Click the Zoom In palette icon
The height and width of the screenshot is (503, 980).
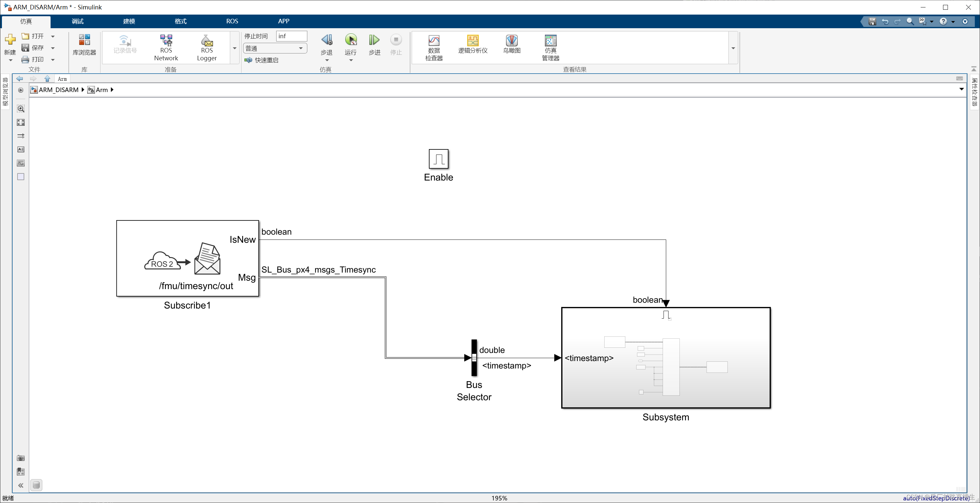pyautogui.click(x=21, y=109)
